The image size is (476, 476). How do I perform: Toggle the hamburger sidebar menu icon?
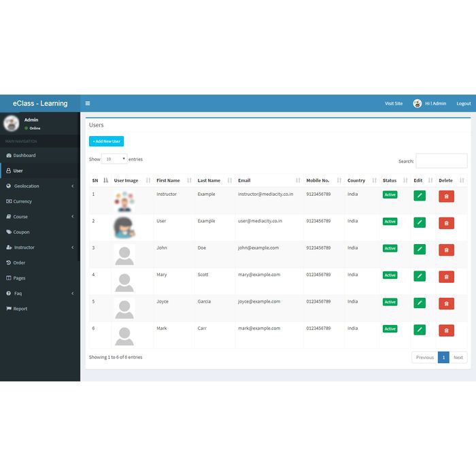coord(88,103)
